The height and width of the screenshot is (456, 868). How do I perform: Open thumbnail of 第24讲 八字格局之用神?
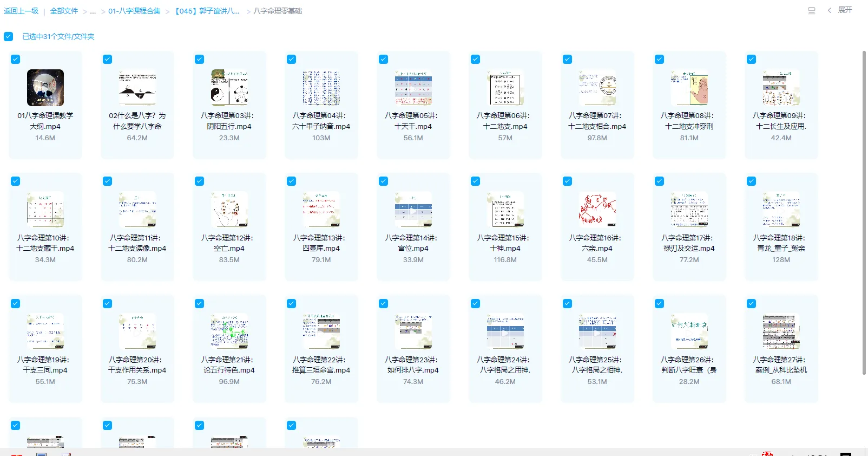[x=505, y=331]
